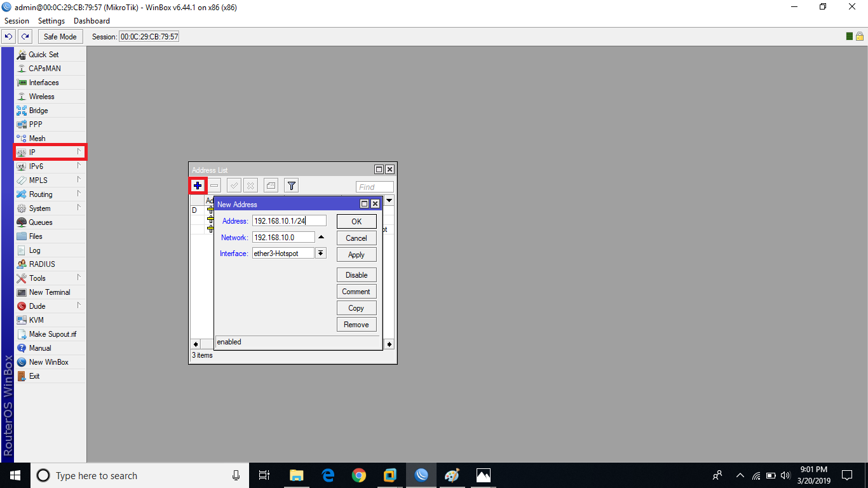Click OK to save the new address
868x488 pixels.
coord(356,221)
